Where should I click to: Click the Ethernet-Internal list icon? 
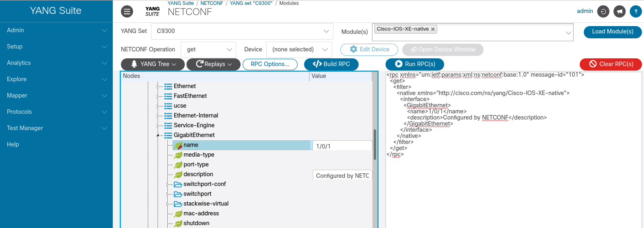point(168,115)
